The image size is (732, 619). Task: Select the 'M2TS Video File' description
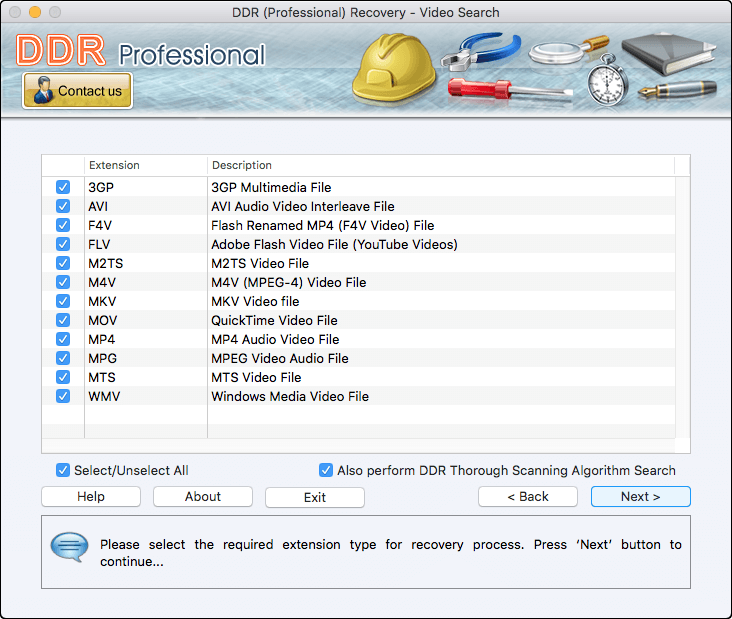(260, 263)
